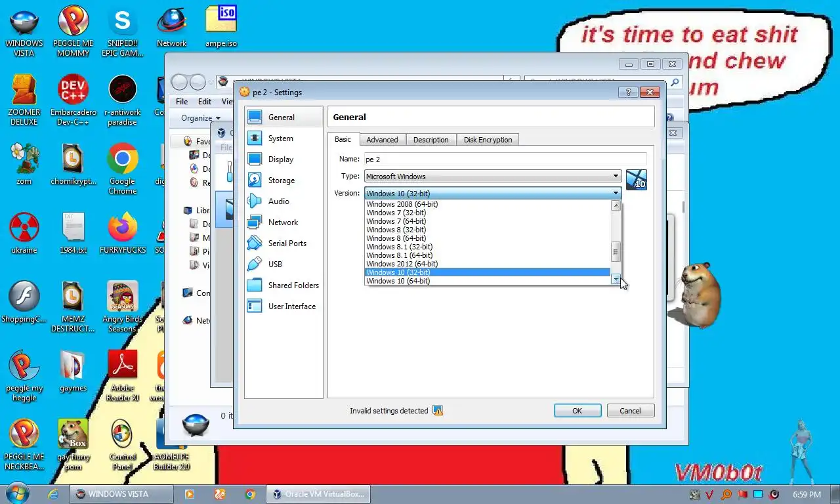The height and width of the screenshot is (504, 840).
Task: Open the Type dropdown showing Microsoft Windows
Action: point(493,176)
